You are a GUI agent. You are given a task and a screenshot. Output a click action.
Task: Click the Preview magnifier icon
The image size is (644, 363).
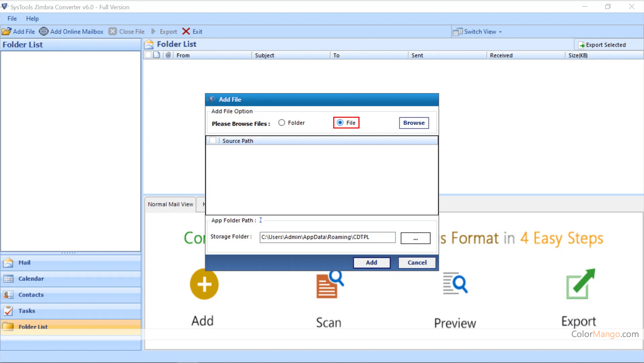455,284
